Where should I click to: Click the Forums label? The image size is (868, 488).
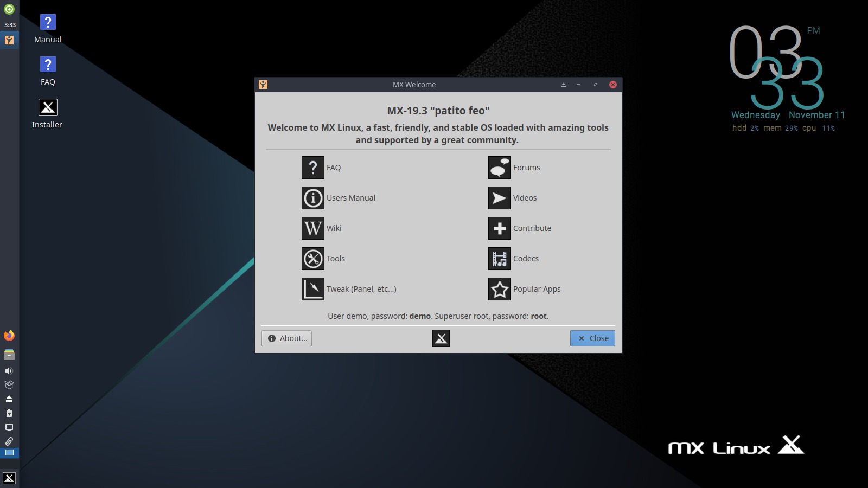pos(527,168)
